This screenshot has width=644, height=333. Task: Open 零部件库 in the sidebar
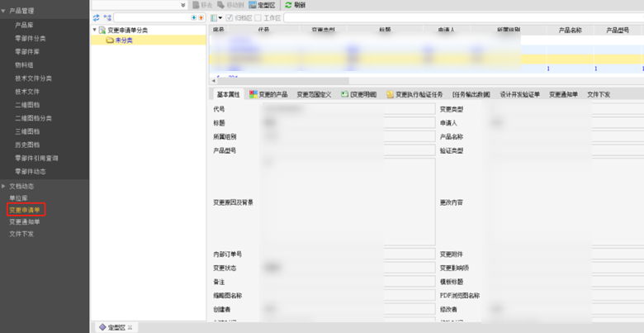(27, 52)
